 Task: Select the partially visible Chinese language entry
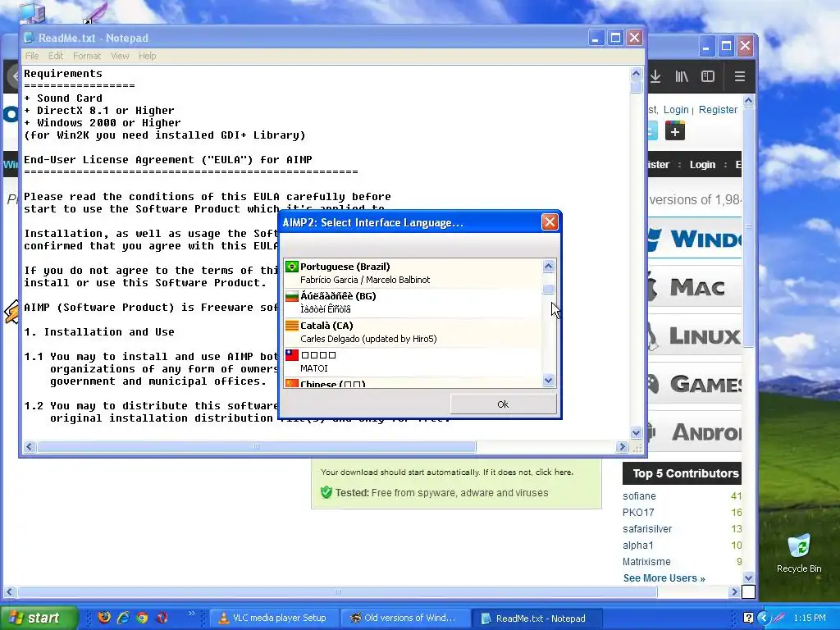coord(413,382)
